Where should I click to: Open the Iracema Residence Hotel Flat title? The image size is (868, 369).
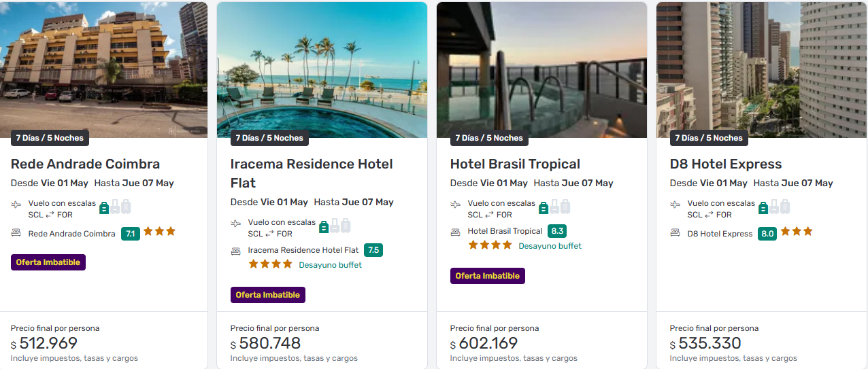(312, 173)
